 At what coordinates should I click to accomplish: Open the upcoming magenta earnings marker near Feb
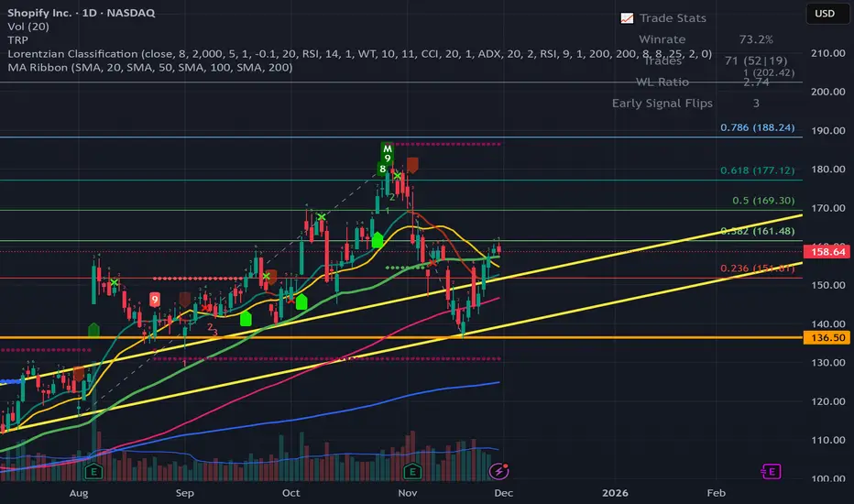click(772, 471)
